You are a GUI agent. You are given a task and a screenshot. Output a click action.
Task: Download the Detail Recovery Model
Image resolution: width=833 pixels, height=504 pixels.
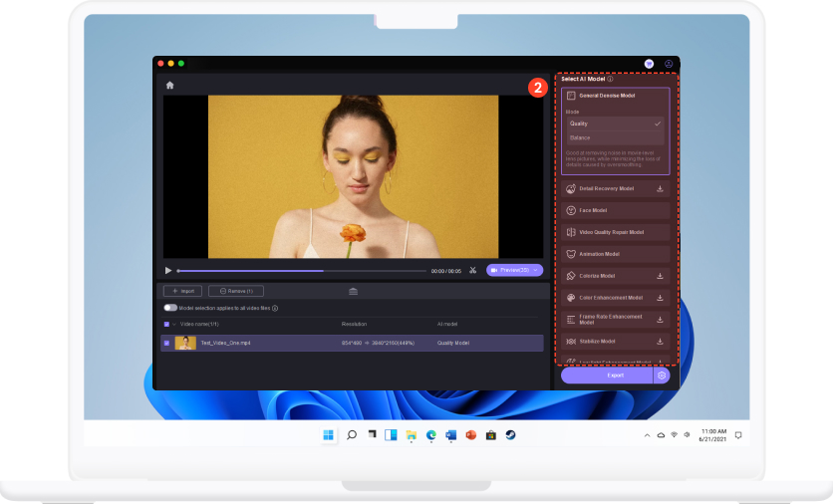pyautogui.click(x=660, y=188)
